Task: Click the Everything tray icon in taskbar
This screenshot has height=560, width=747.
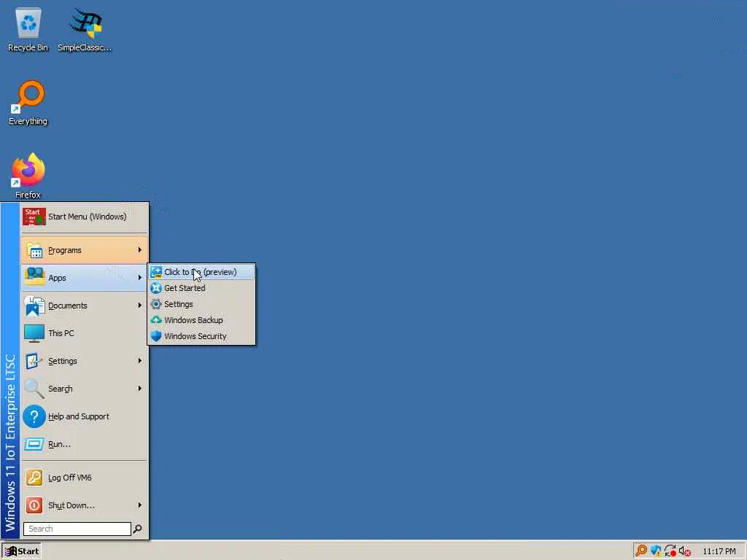Action: click(641, 551)
